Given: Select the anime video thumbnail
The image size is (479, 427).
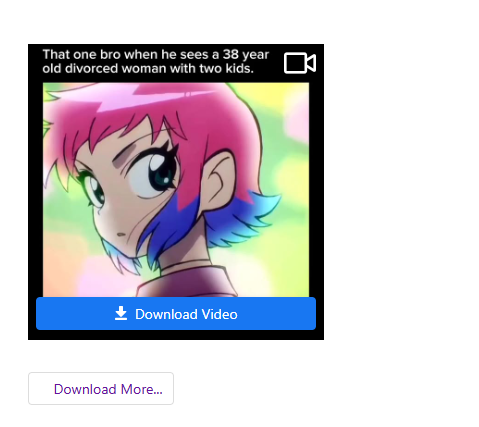Looking at the screenshot, I should (x=176, y=190).
